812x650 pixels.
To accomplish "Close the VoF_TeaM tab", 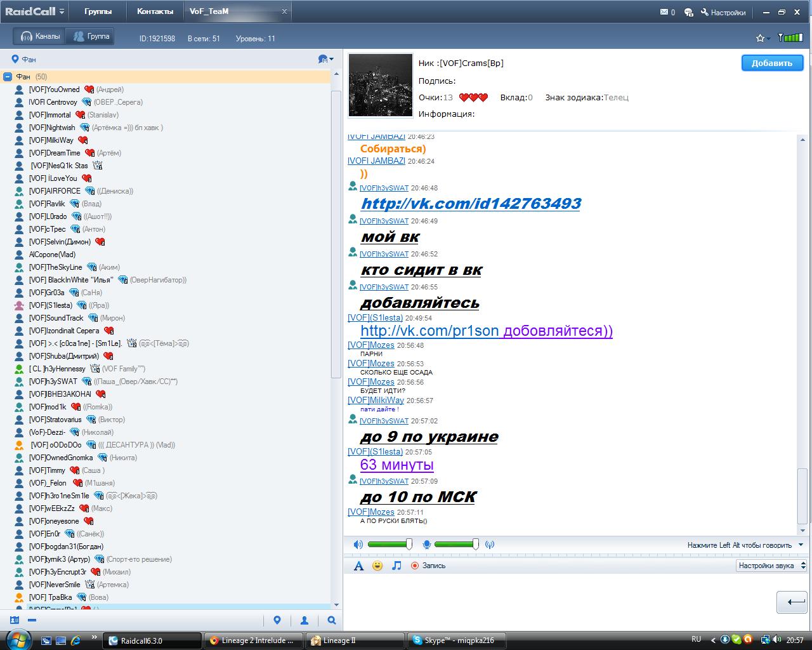I will pyautogui.click(x=284, y=11).
